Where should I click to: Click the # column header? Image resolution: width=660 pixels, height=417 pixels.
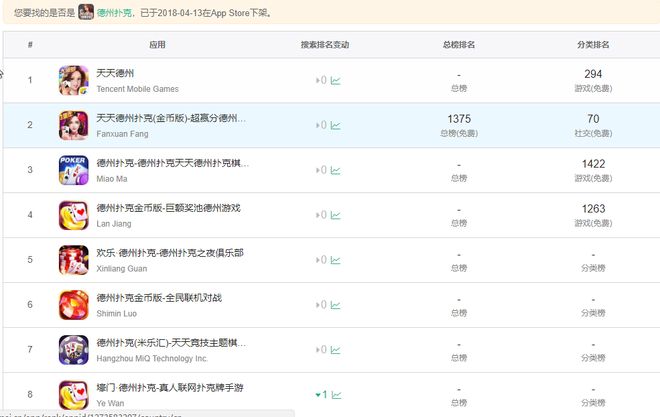pyautogui.click(x=30, y=45)
